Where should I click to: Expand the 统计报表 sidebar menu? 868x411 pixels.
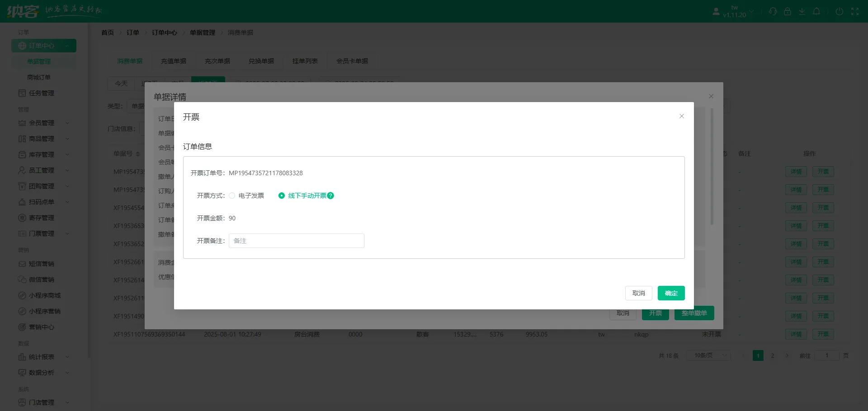(42, 357)
